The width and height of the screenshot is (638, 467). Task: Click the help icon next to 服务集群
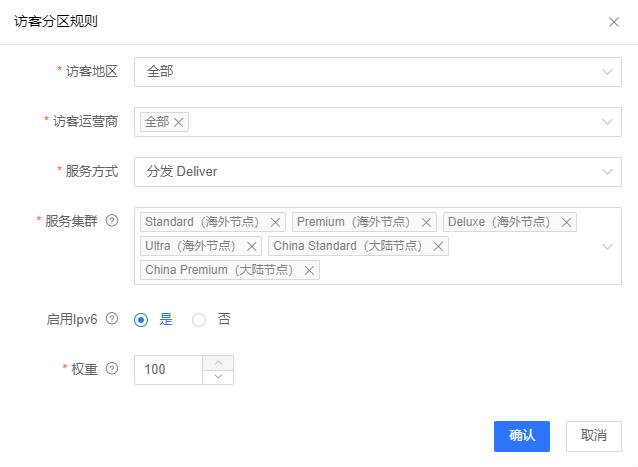(x=112, y=221)
